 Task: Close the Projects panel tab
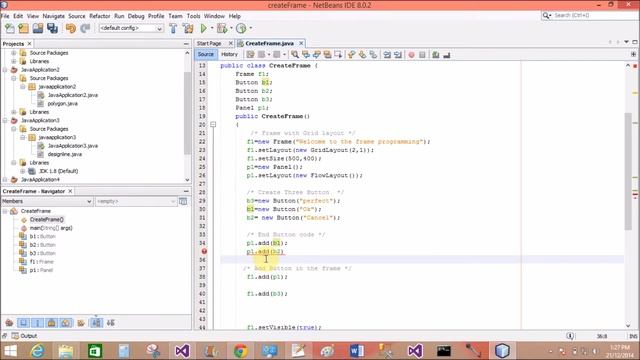[x=29, y=44]
